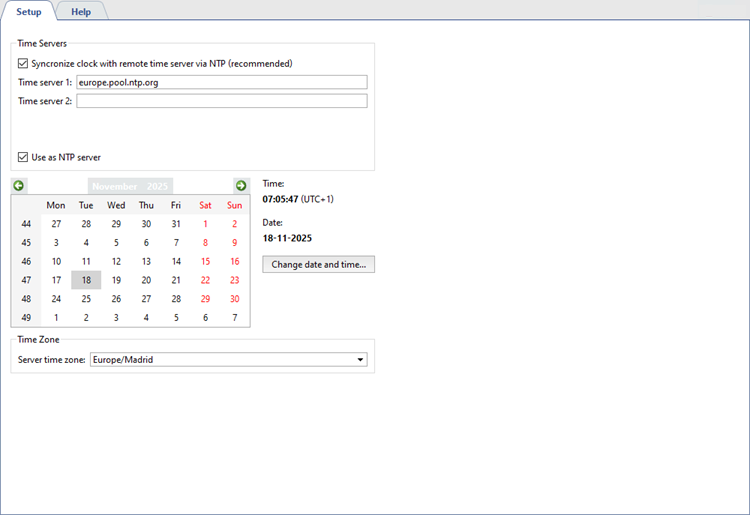Select the Setup tab

[29, 12]
